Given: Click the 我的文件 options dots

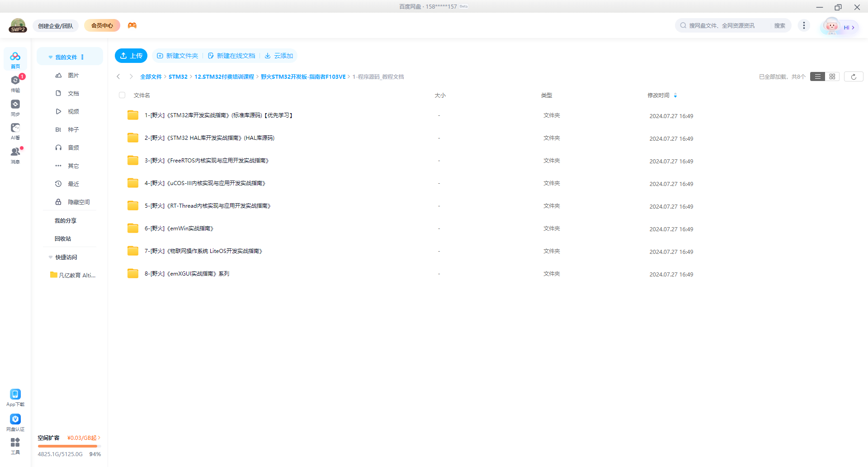Looking at the screenshot, I should pyautogui.click(x=82, y=57).
